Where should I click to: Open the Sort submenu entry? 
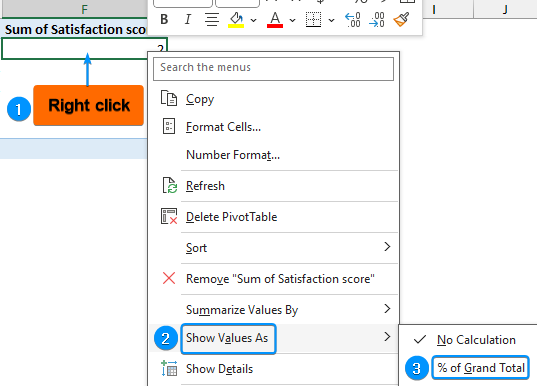coord(274,248)
